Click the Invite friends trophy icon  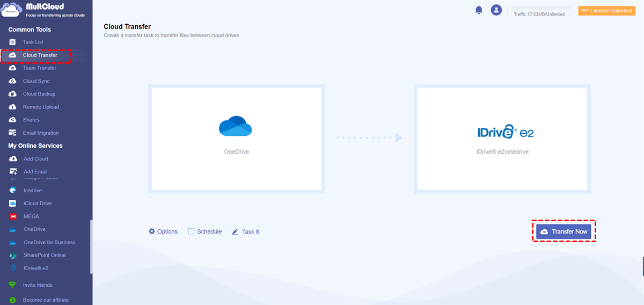click(12, 285)
